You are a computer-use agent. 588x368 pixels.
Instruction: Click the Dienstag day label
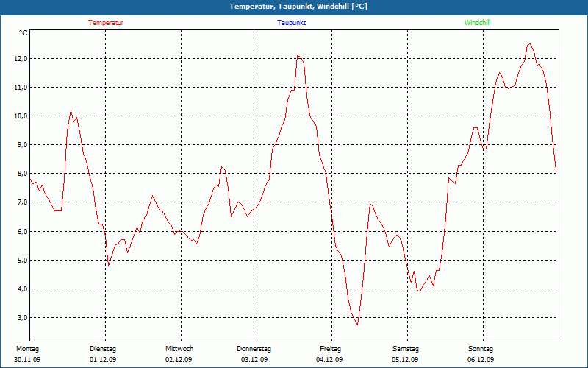[103, 349]
